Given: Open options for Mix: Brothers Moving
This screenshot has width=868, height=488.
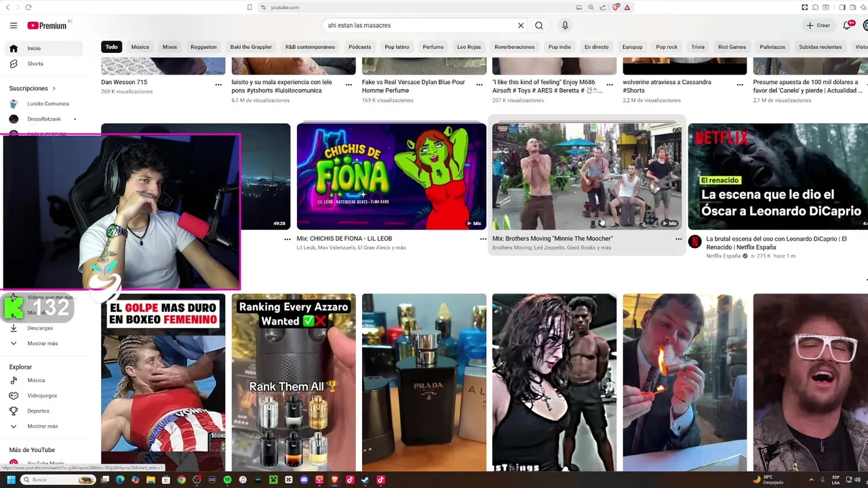Looking at the screenshot, I should tap(678, 239).
